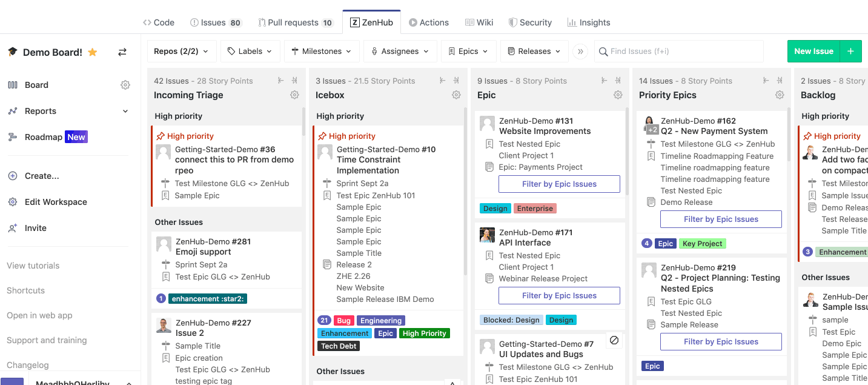This screenshot has height=385, width=868.
Task: Open the Labels filter dropdown
Action: [x=250, y=51]
